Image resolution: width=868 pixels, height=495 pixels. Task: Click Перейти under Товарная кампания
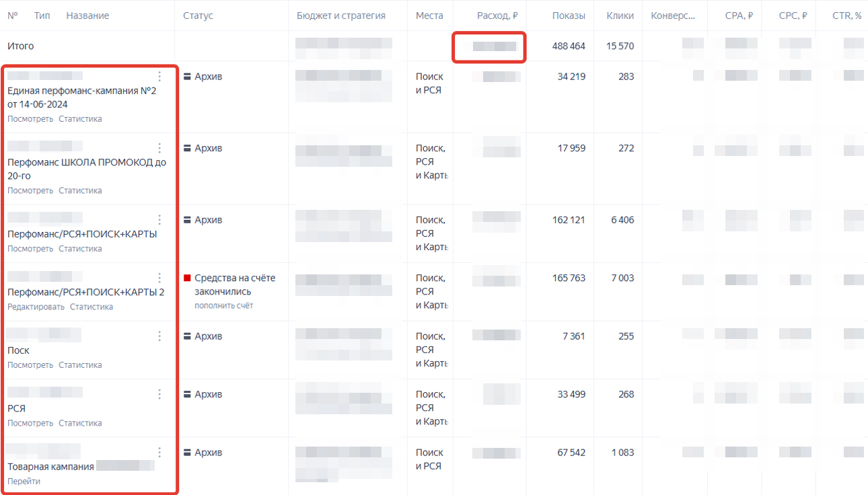pyautogui.click(x=24, y=482)
